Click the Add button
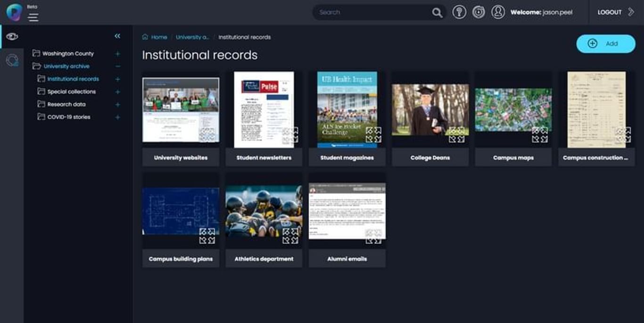Image resolution: width=644 pixels, height=323 pixels. pos(605,44)
